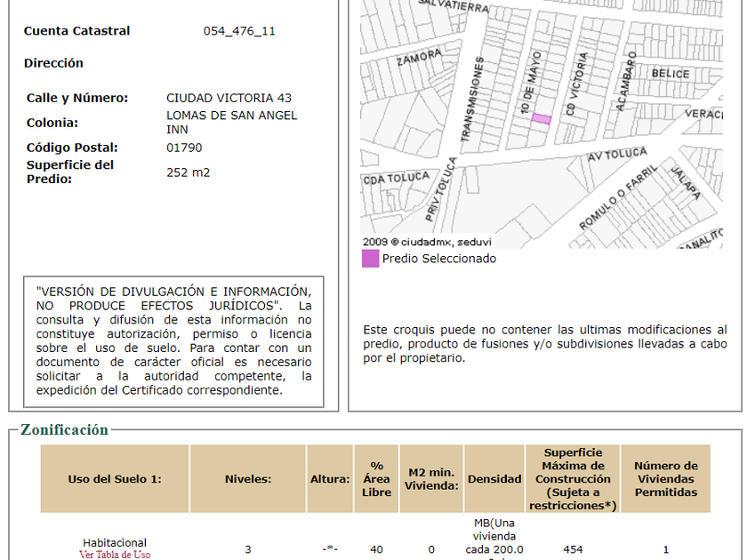The image size is (747, 560).
Task: Select the cadastral account number 054_476_11
Action: pos(239,31)
